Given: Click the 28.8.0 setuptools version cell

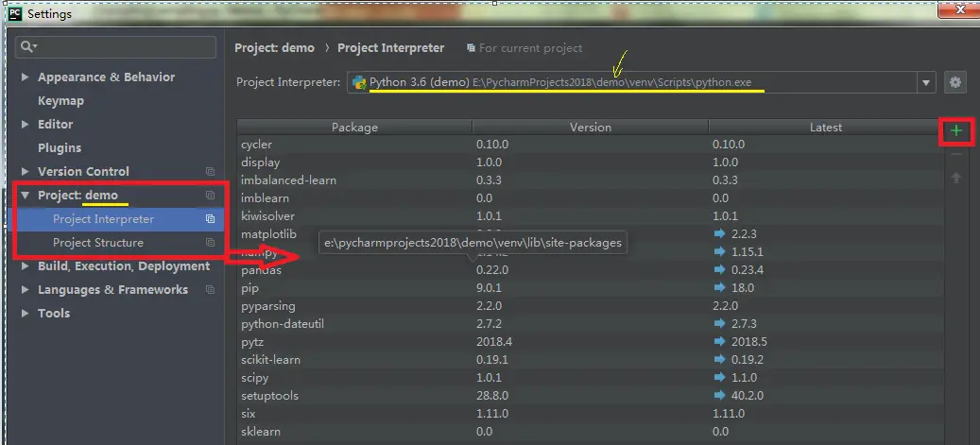Looking at the screenshot, I should 492,396.
